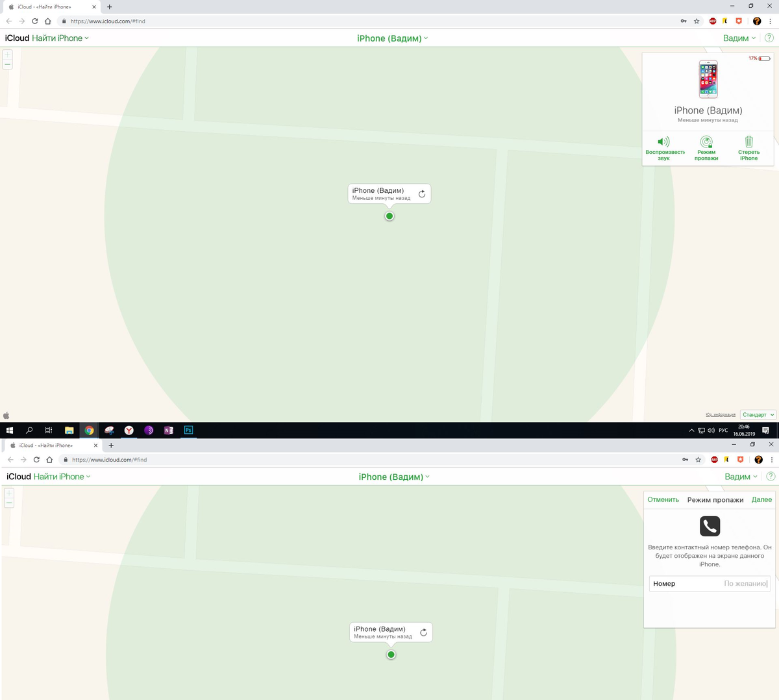Activate Lost Mode icon in top window
Viewport: 779px width, 700px height.
click(706, 142)
